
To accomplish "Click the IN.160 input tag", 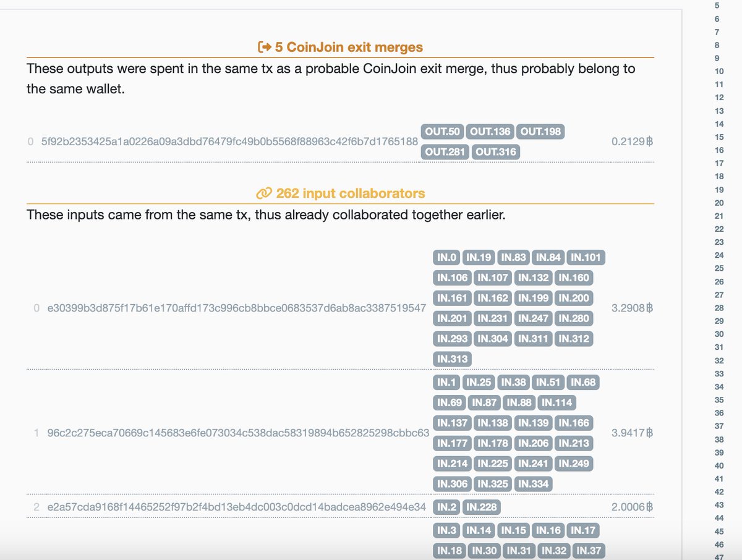I will tap(573, 278).
